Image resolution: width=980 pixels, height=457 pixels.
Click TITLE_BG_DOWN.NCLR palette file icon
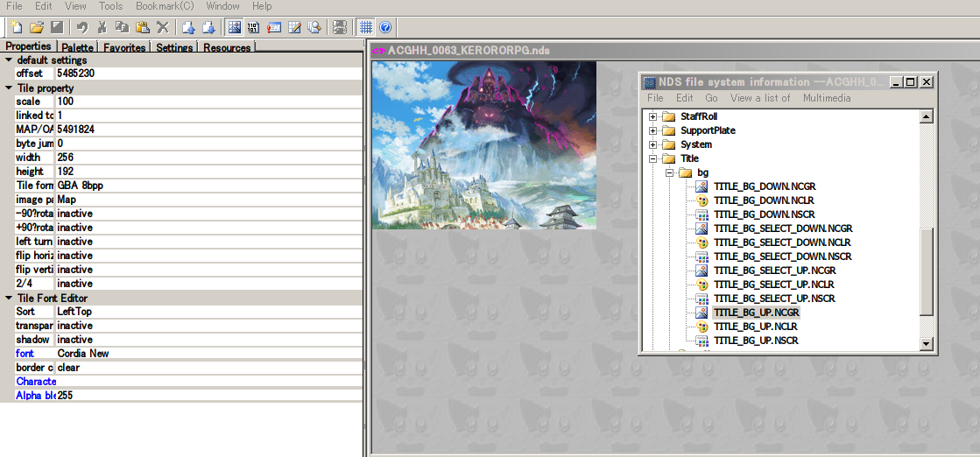(702, 200)
